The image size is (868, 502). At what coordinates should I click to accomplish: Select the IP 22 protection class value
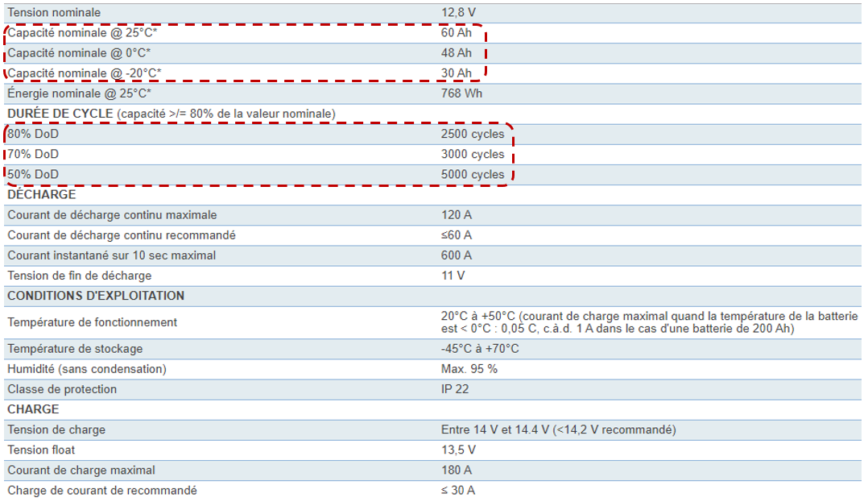coord(454,389)
